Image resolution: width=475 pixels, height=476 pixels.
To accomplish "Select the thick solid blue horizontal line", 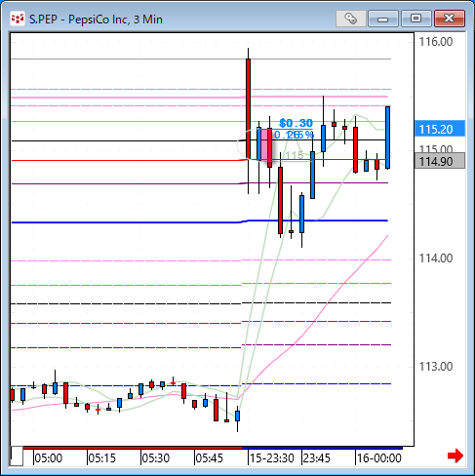I will click(200, 221).
